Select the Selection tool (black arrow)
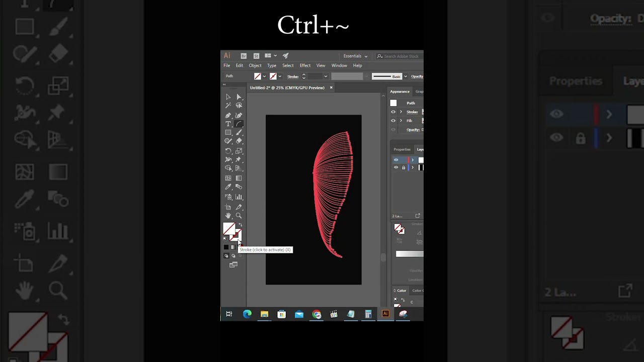Viewport: 644px width, 362px height. pos(228,97)
